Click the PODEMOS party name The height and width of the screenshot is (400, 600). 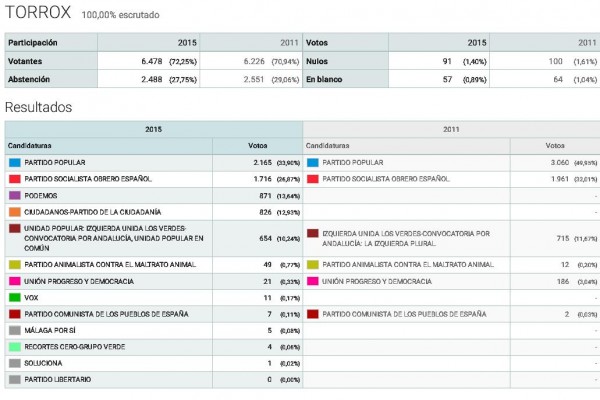[41, 196]
